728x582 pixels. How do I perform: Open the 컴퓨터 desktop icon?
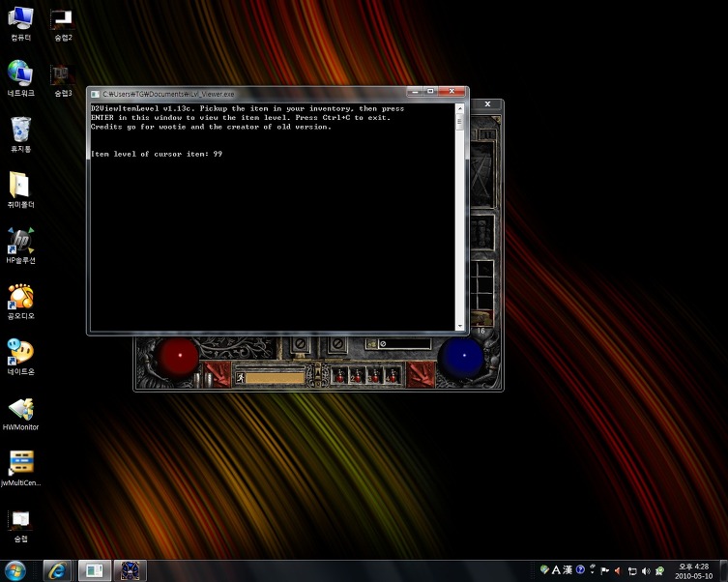coord(20,23)
